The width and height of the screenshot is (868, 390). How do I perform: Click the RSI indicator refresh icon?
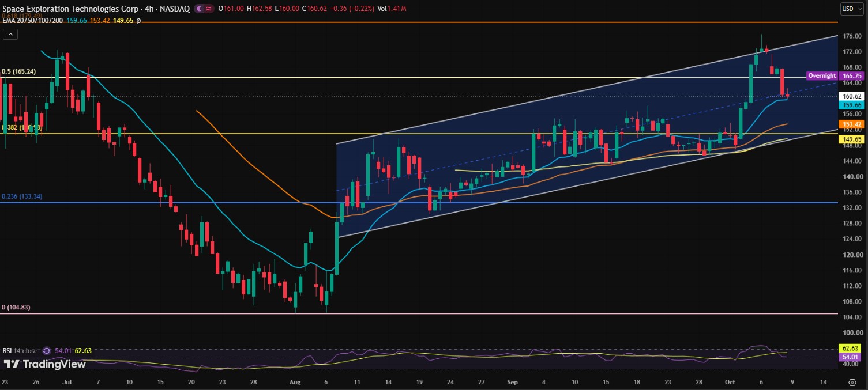[47, 350]
